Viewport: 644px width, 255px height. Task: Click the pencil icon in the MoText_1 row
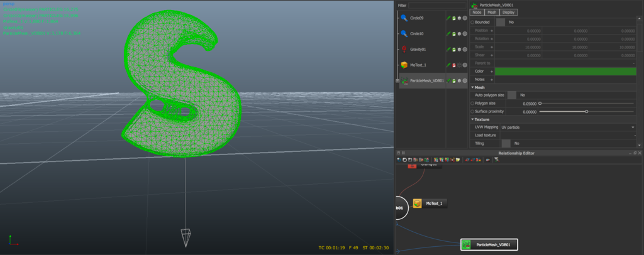click(x=448, y=65)
